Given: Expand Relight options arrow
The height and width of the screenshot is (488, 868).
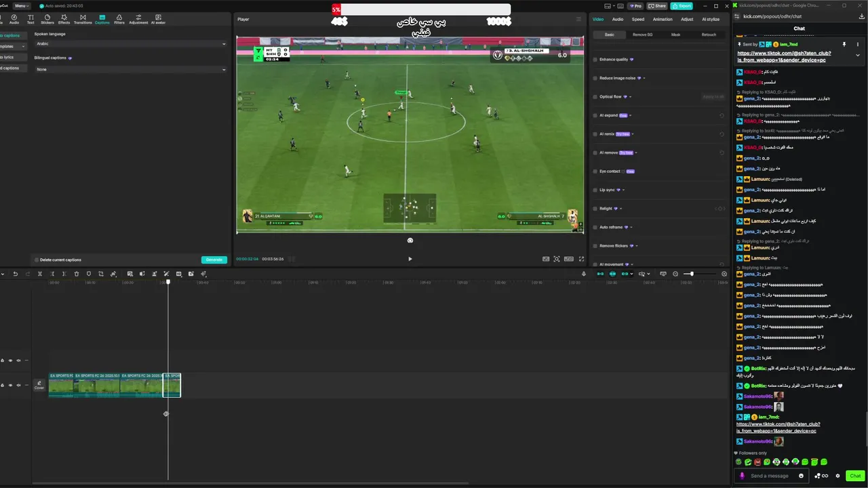Looking at the screenshot, I should (x=620, y=209).
